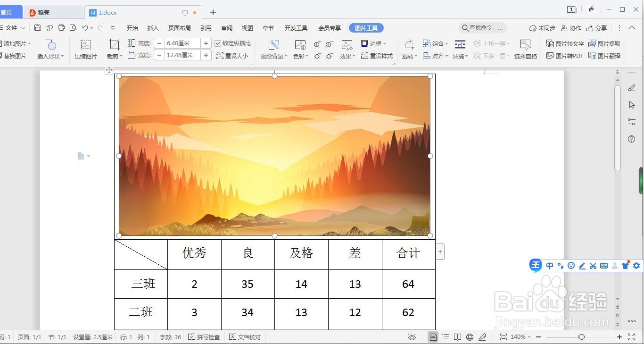The width and height of the screenshot is (644, 344).
Task: Switch to the 稻壳 tab
Action: (53, 12)
